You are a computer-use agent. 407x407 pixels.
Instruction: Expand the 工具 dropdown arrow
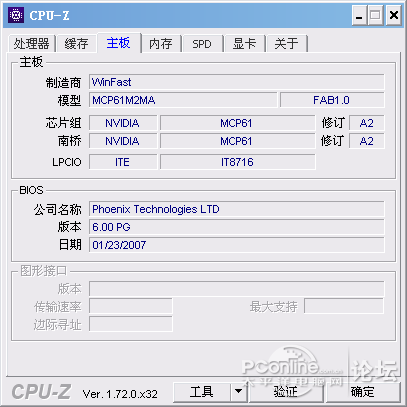238,392
